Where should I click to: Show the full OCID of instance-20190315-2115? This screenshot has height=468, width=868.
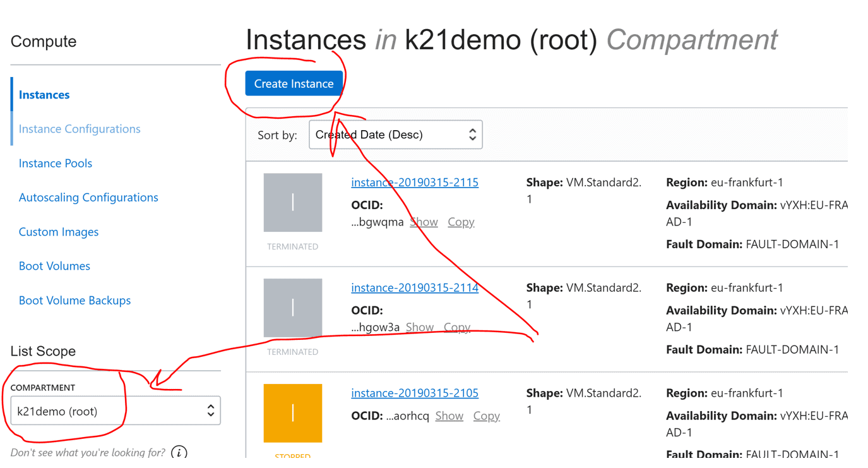pyautogui.click(x=424, y=221)
